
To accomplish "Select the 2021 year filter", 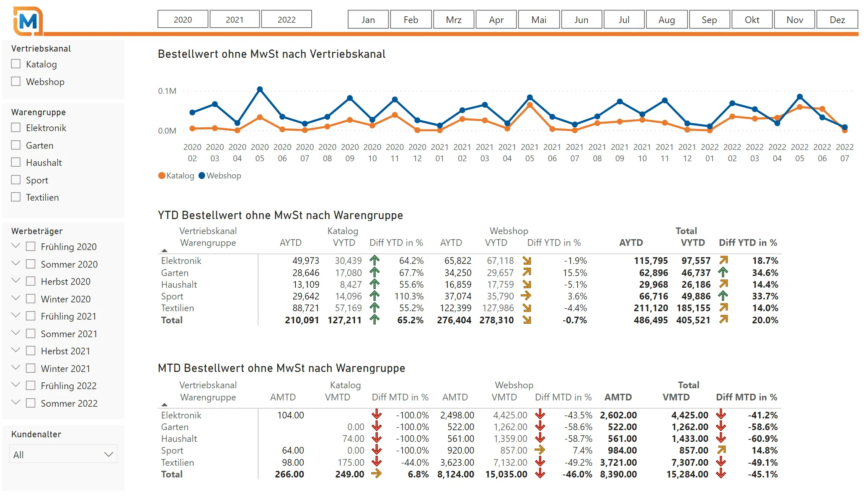I will 235,19.
